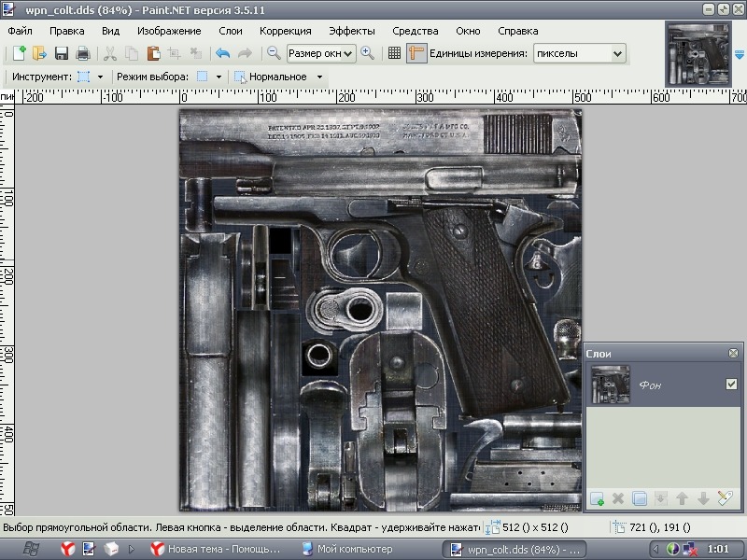Image resolution: width=747 pixels, height=560 pixels.
Task: Open layer properties in Слои panel
Action: click(x=725, y=499)
